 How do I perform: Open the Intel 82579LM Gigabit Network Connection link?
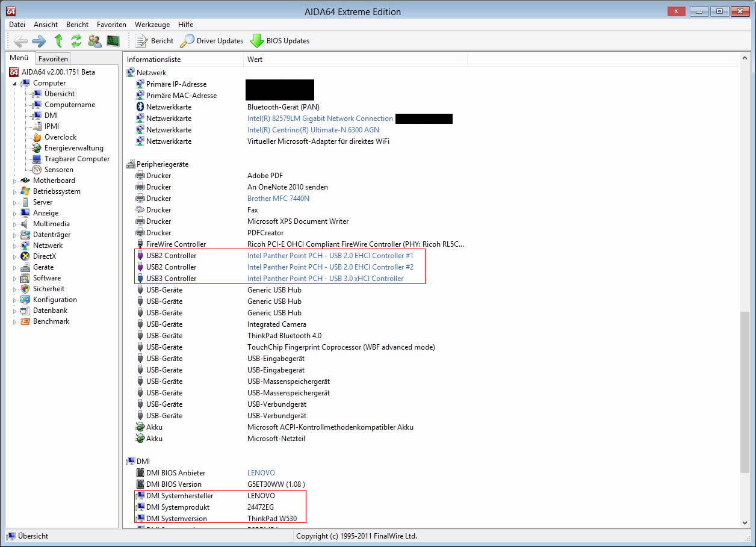320,119
